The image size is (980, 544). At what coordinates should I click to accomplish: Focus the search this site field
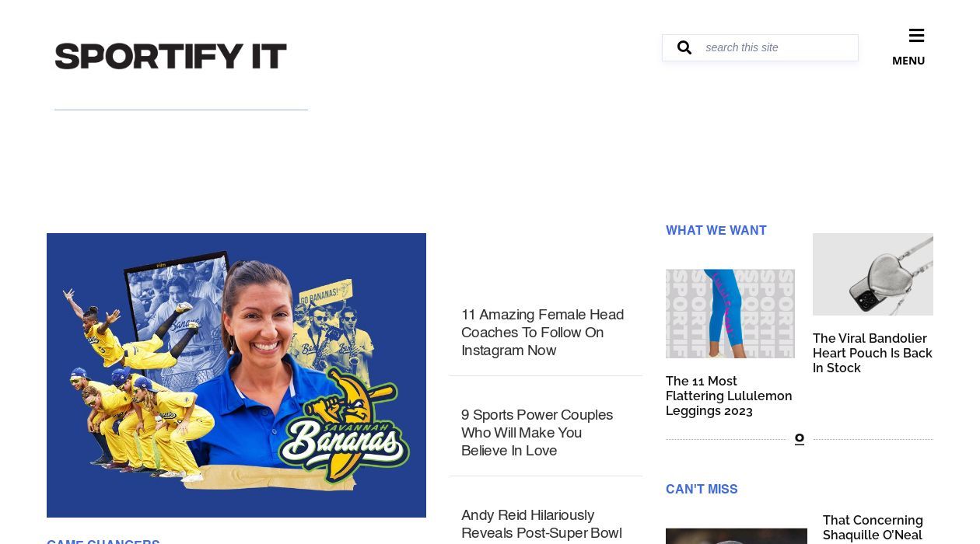pyautogui.click(x=778, y=47)
